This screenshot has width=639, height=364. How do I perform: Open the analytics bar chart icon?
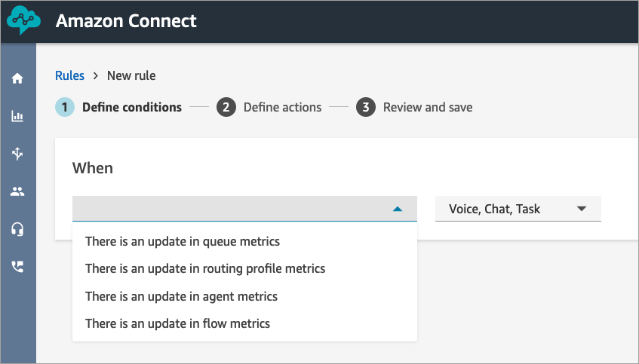[x=17, y=116]
